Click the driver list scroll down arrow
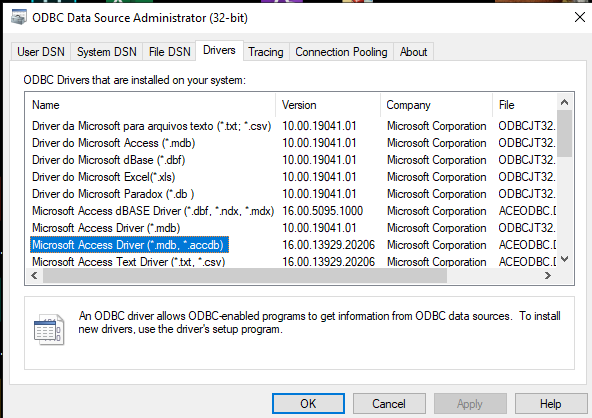Image resolution: width=592 pixels, height=418 pixels. [x=564, y=259]
